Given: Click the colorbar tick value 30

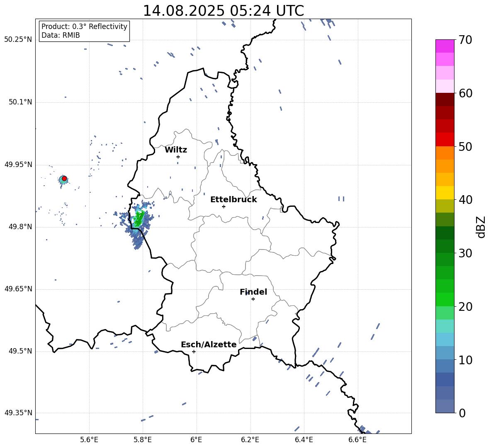Looking at the screenshot, I should (x=465, y=253).
